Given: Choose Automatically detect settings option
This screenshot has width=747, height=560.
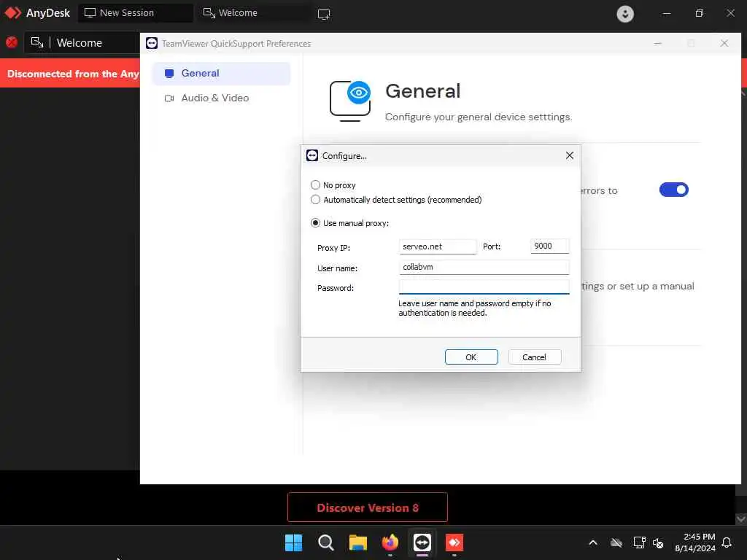Looking at the screenshot, I should [x=315, y=200].
